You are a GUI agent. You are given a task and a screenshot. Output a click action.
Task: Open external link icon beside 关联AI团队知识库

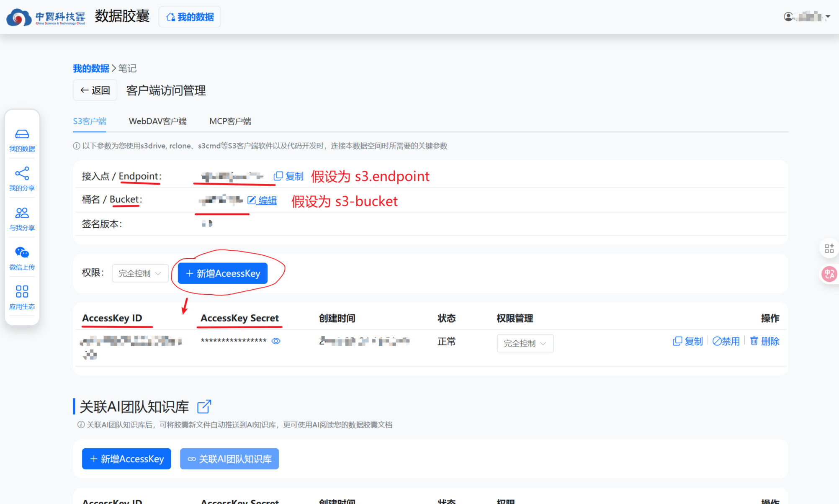[204, 406]
